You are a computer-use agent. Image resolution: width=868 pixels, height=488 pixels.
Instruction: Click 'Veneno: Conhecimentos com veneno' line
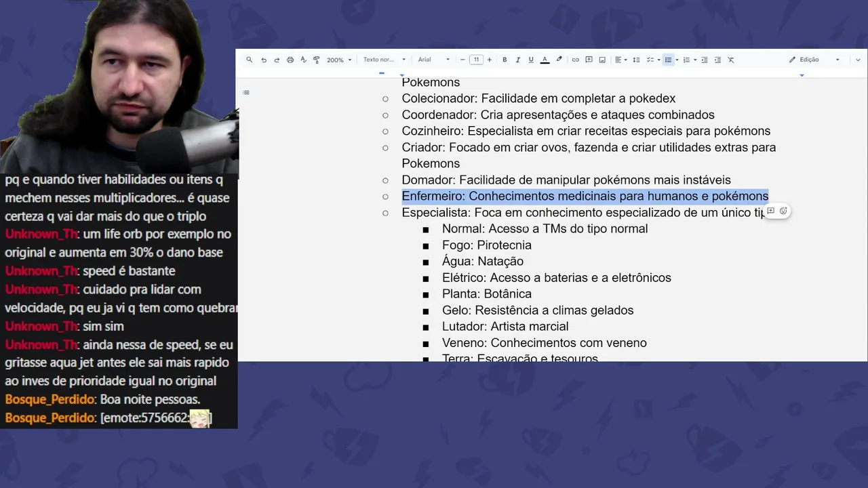coord(545,342)
